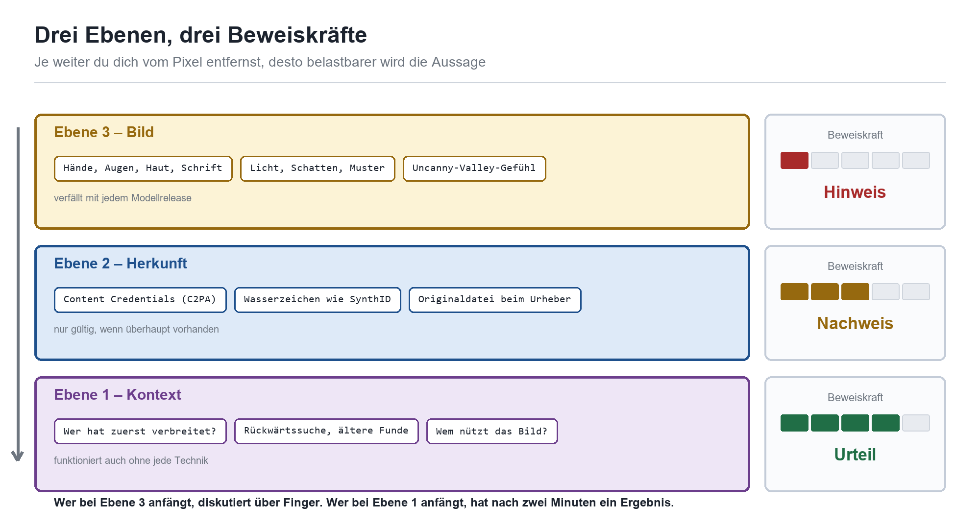
Task: Click the 'Wasserzeichen wie SynthID' chip
Action: [x=318, y=300]
